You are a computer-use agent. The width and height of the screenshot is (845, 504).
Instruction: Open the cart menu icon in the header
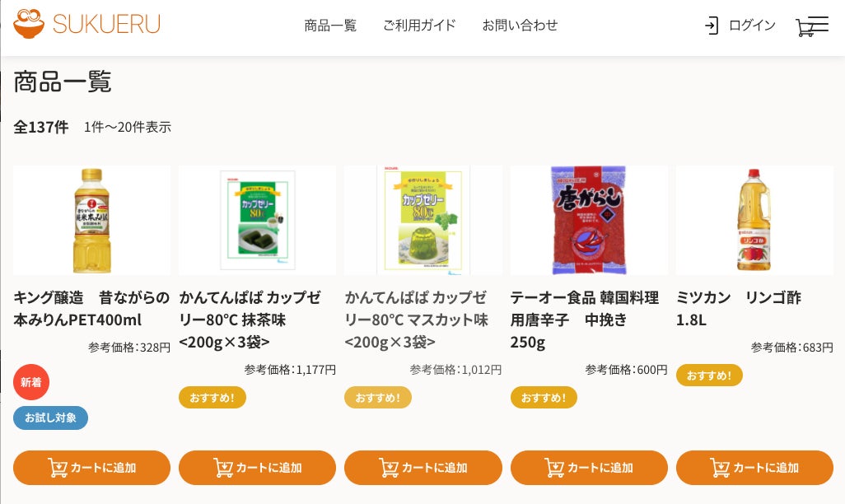coord(812,26)
